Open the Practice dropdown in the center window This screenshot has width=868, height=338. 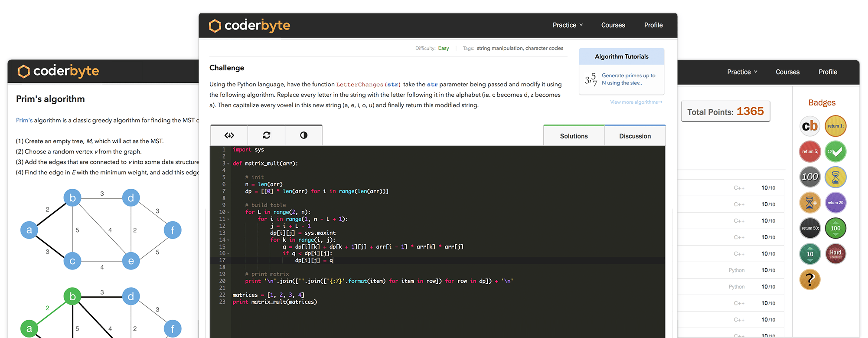click(568, 25)
